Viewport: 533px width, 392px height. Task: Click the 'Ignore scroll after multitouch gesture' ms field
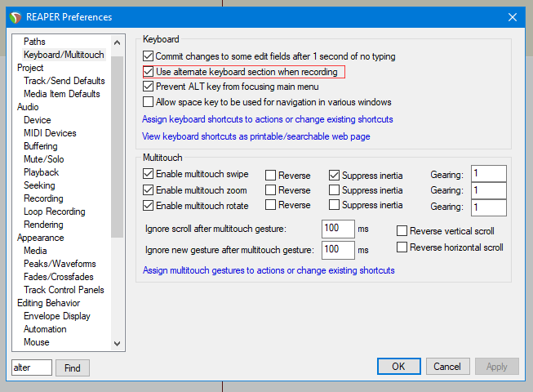point(338,229)
